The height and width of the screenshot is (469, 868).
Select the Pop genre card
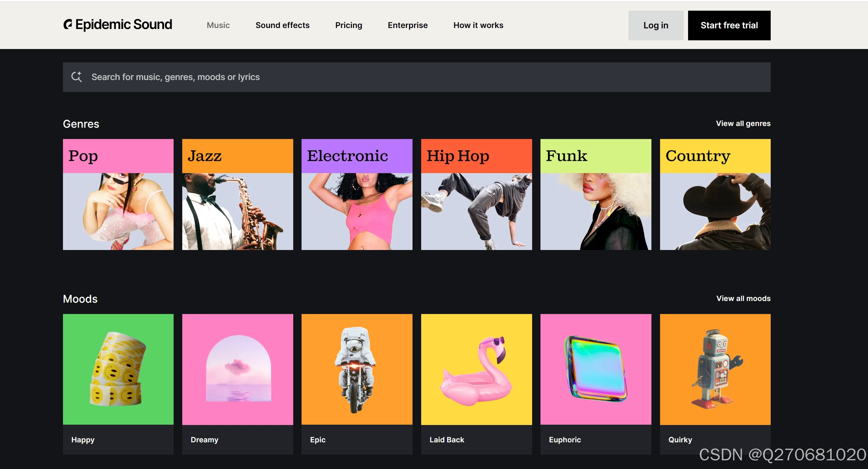click(118, 194)
